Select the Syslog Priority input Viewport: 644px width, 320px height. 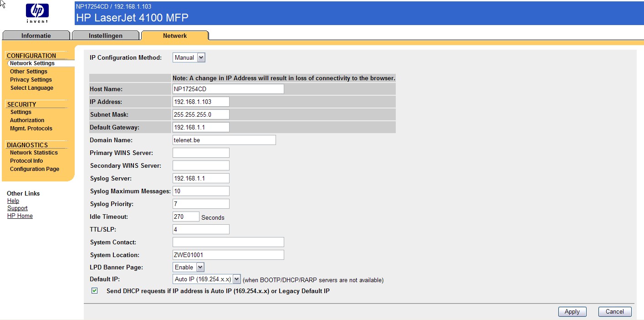(201, 204)
